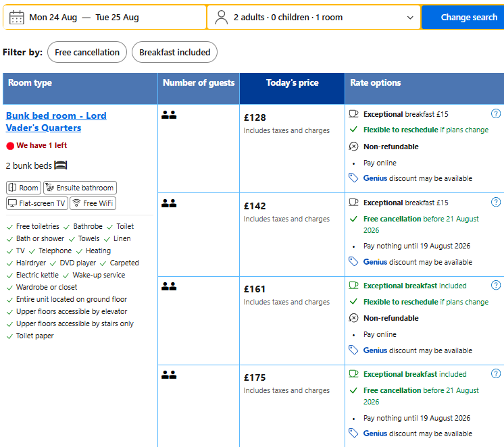The width and height of the screenshot is (504, 447).
Task: Click 'Upper floors accessible by elevator' amenity
Action: (x=72, y=311)
